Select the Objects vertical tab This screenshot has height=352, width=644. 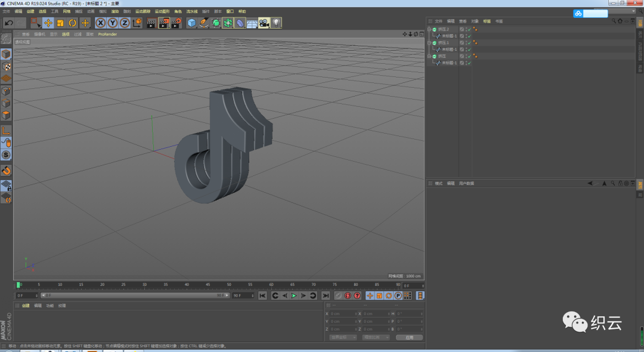pos(640,23)
